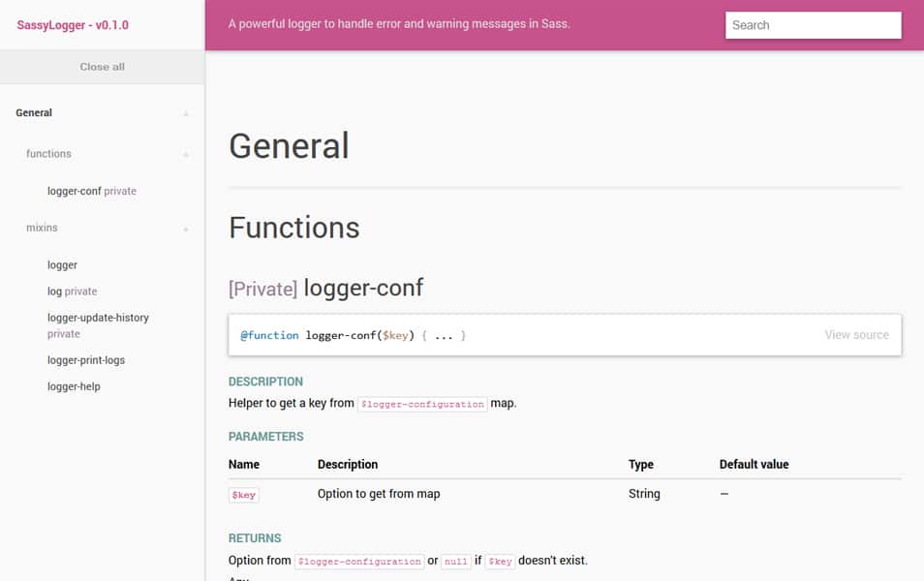Click the Functions section heading
Viewport: 924px width, 581px height.
pyautogui.click(x=293, y=228)
